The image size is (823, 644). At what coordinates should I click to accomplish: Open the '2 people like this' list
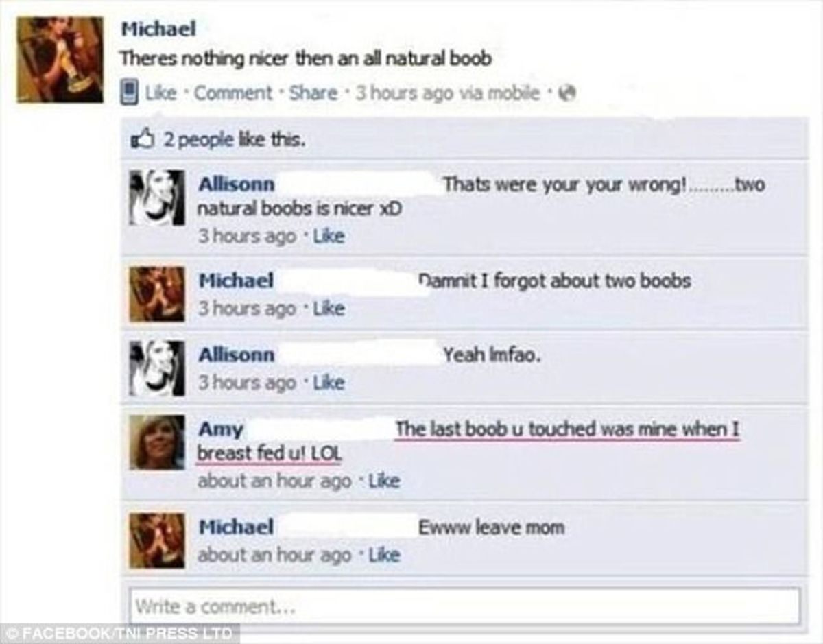click(234, 140)
